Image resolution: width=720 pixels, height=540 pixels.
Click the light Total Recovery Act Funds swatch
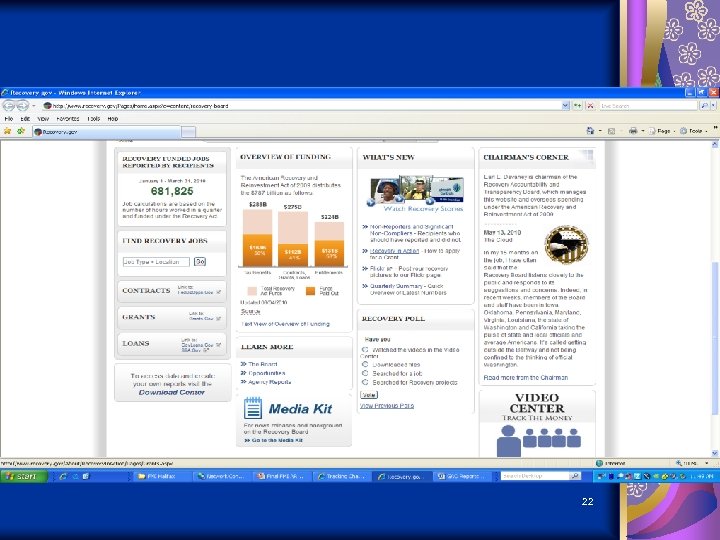click(x=252, y=291)
